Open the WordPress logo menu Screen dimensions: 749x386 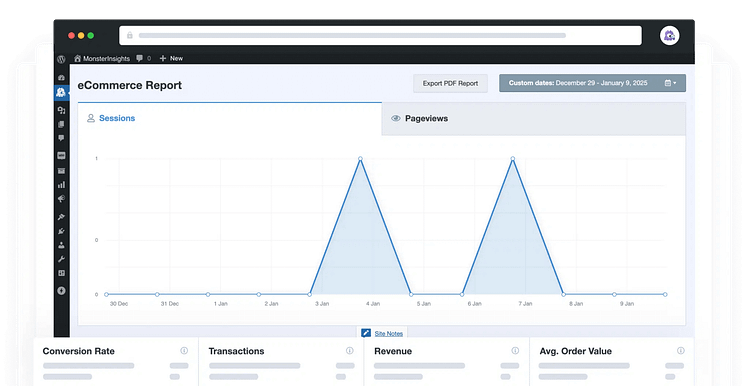pyautogui.click(x=61, y=59)
